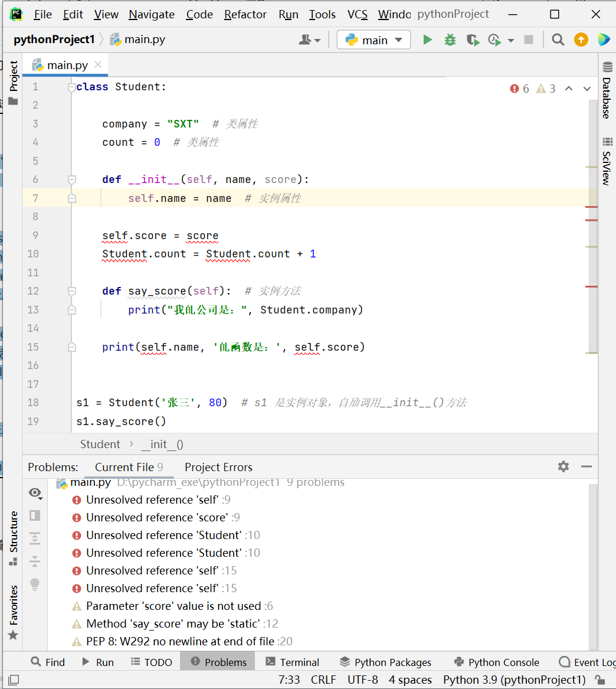Hide the Problems panel with minus icon

586,466
